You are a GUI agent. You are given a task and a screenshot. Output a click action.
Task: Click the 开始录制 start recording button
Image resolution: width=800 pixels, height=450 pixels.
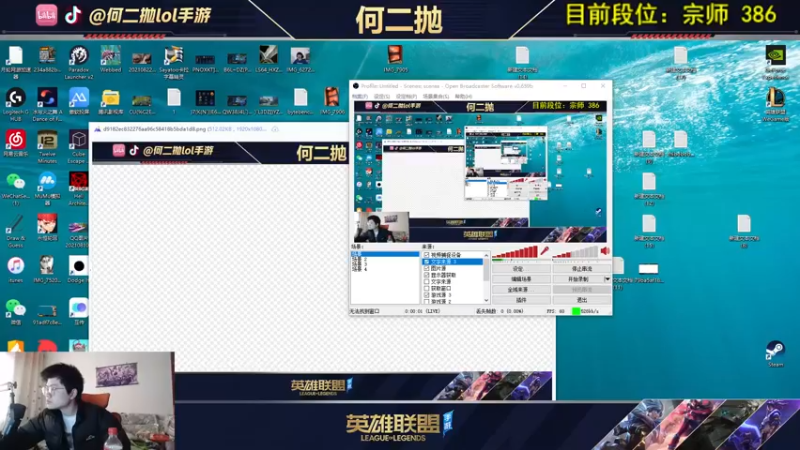(x=578, y=279)
